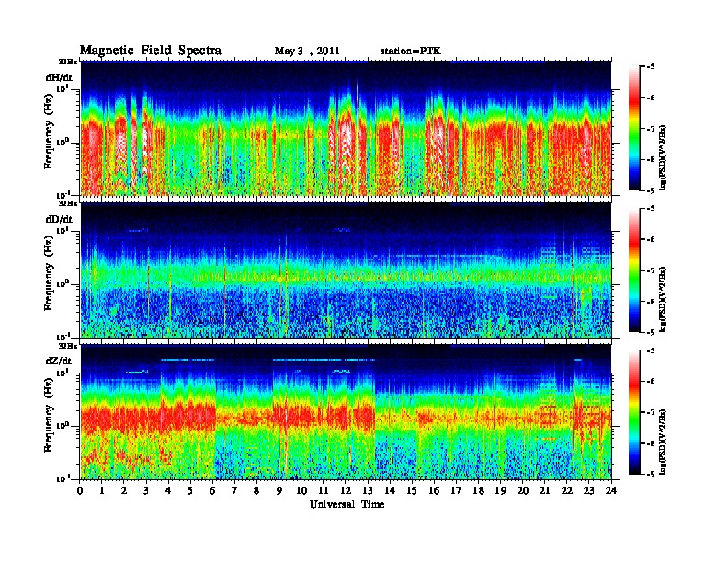Click hour "21" on Universal Time axis
The image size is (728, 563).
click(x=544, y=490)
